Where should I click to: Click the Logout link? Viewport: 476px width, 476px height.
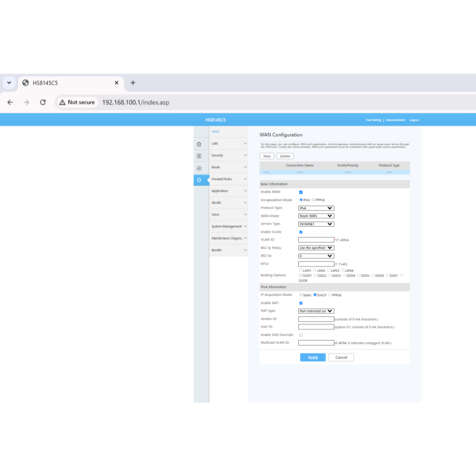tap(414, 120)
